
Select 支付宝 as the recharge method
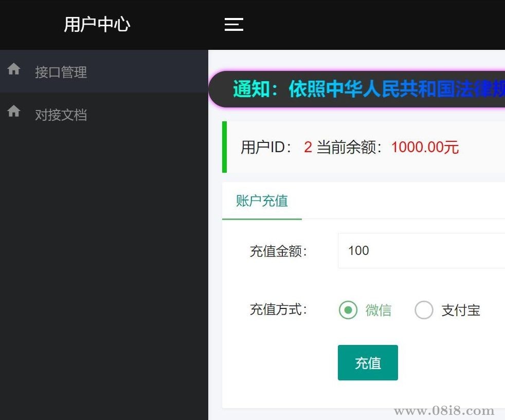pyautogui.click(x=448, y=310)
